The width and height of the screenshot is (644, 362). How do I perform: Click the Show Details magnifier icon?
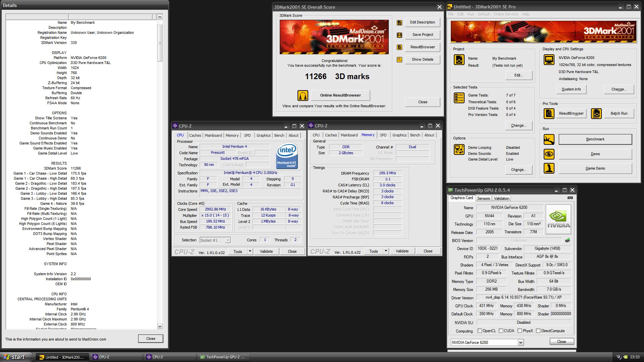click(399, 60)
